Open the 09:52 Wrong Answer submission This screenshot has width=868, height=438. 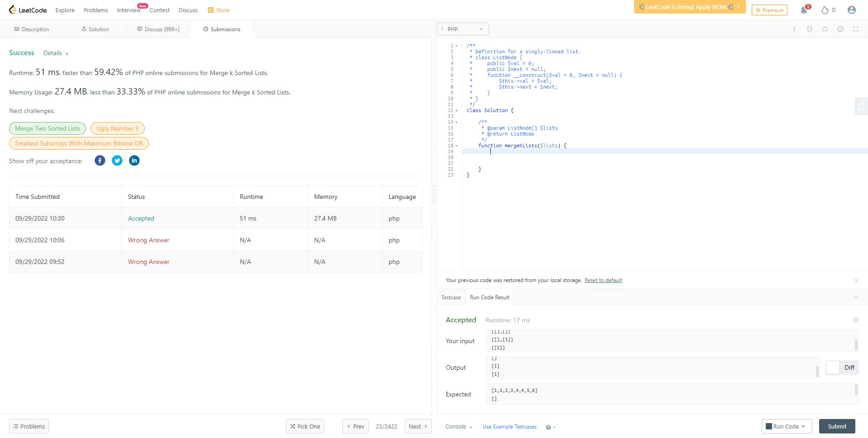coord(148,262)
